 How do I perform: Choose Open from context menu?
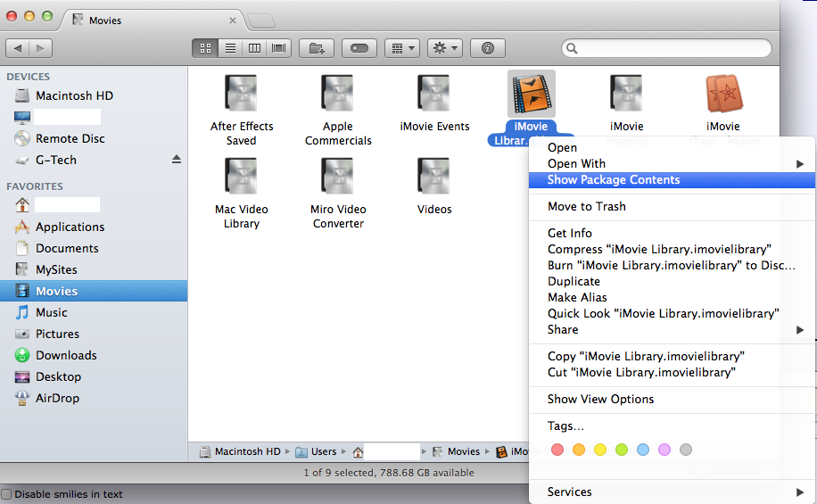(672, 147)
